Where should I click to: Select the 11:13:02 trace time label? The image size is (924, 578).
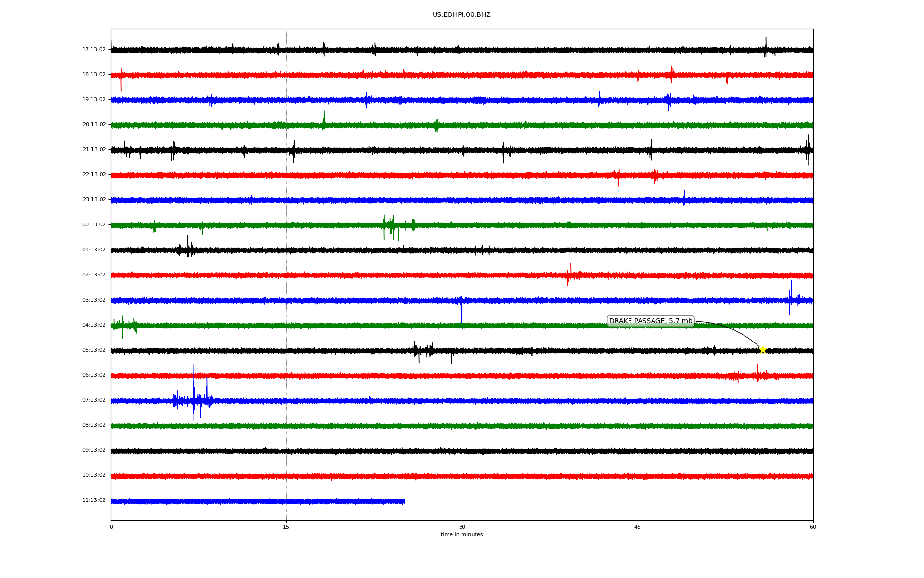tap(94, 500)
